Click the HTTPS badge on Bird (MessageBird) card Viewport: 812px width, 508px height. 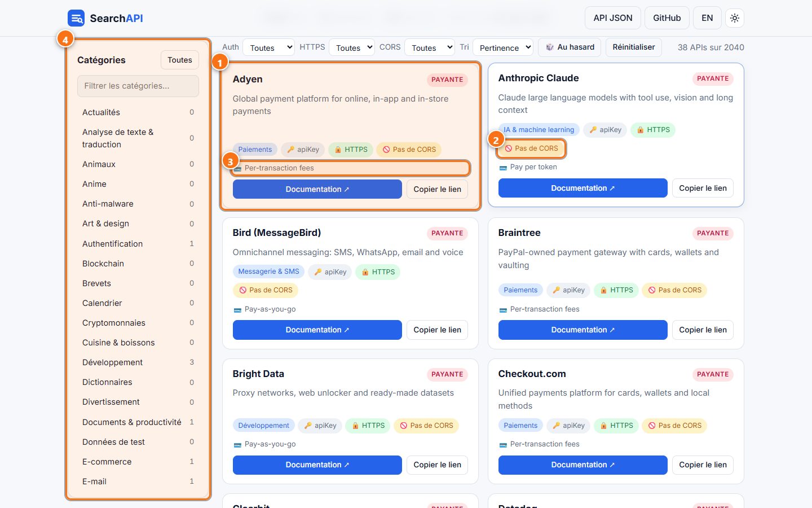378,272
